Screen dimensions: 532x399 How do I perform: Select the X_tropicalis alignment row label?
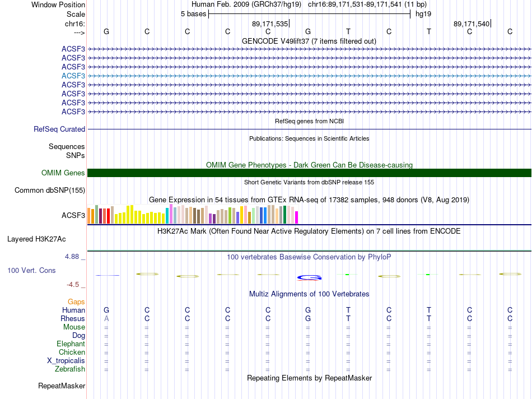click(66, 361)
